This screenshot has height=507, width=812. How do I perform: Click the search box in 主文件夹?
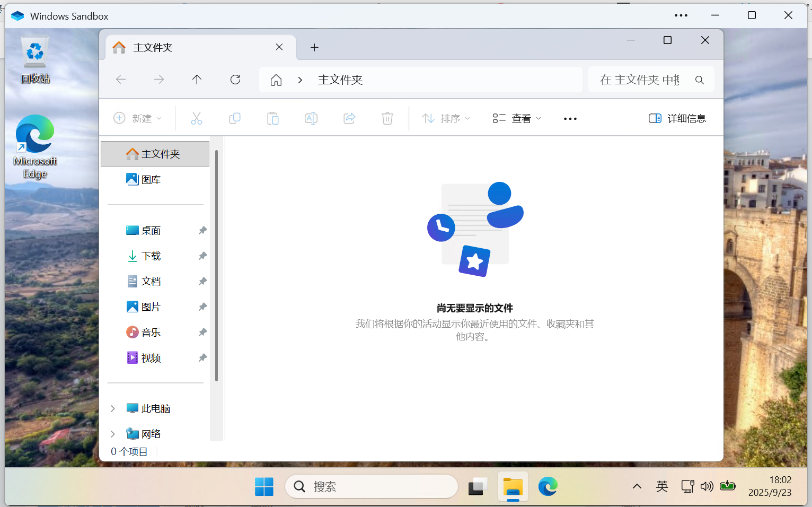click(x=641, y=80)
